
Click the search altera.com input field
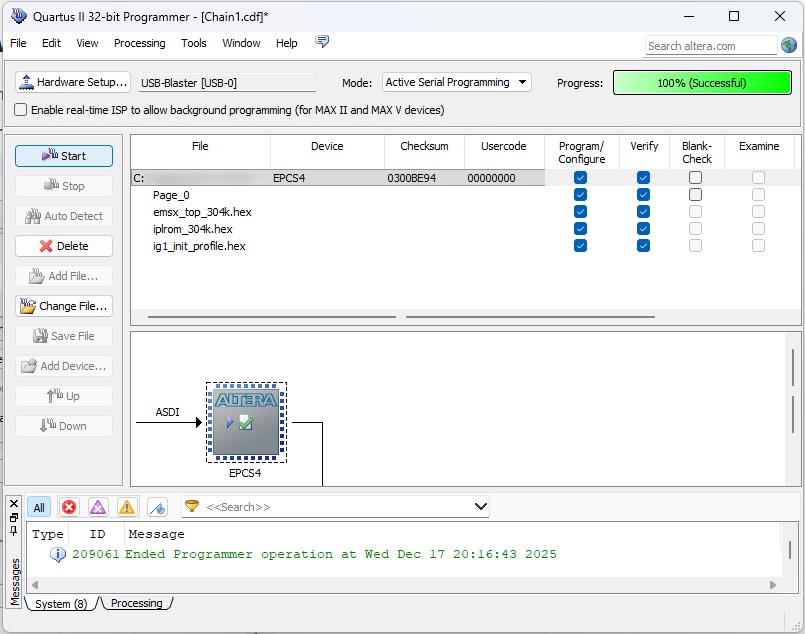pos(710,45)
